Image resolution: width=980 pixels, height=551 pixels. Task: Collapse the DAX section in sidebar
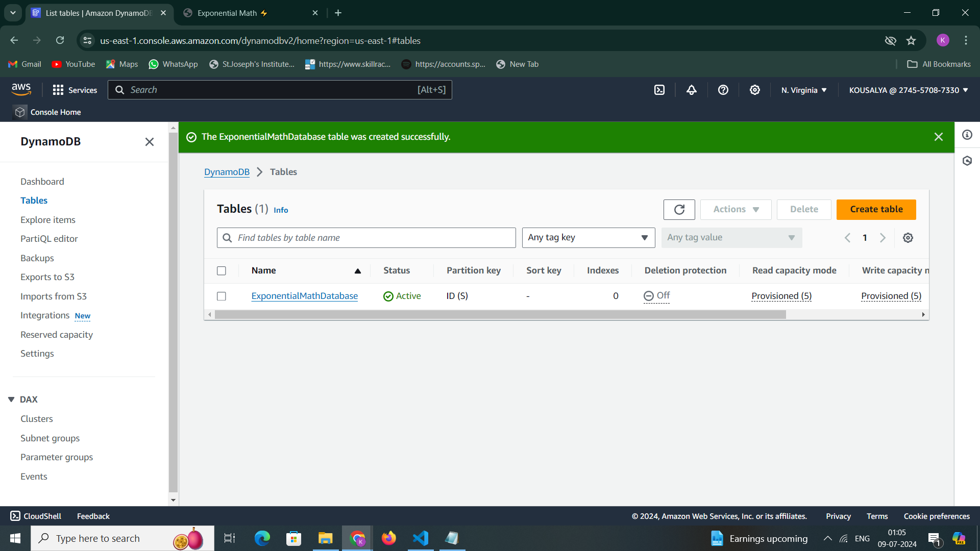[11, 399]
